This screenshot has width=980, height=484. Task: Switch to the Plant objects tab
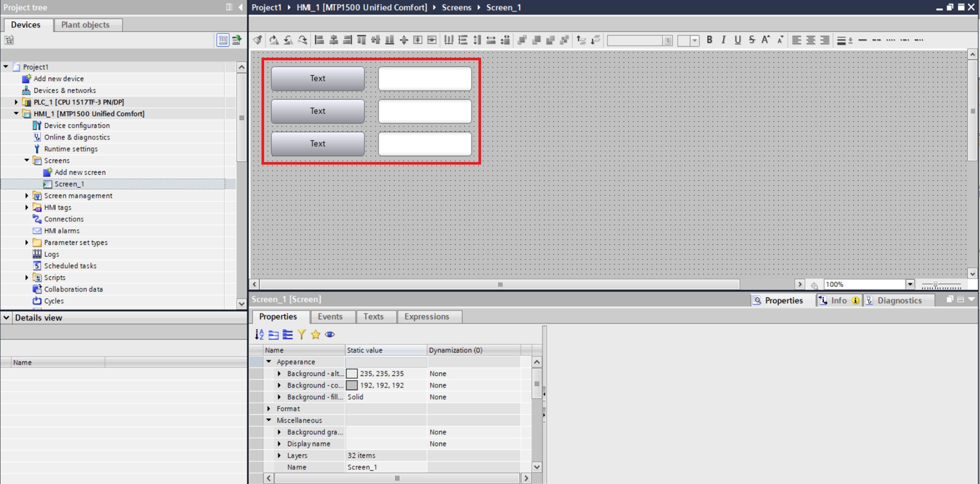pos(85,25)
